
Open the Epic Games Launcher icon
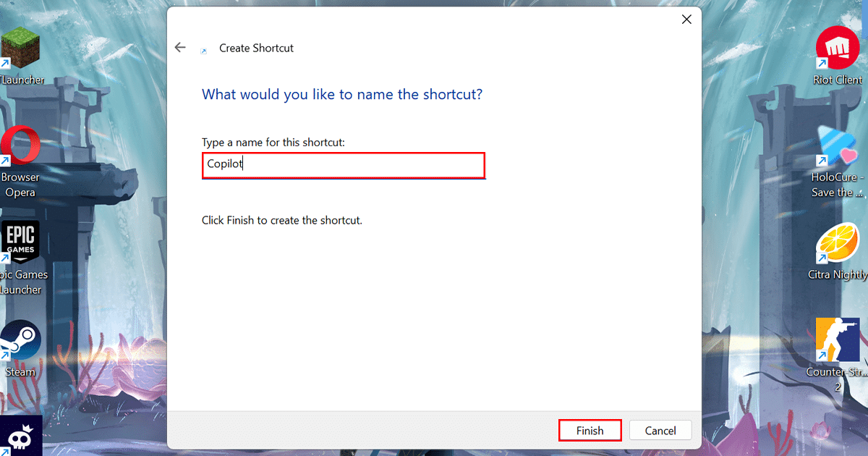(20, 258)
